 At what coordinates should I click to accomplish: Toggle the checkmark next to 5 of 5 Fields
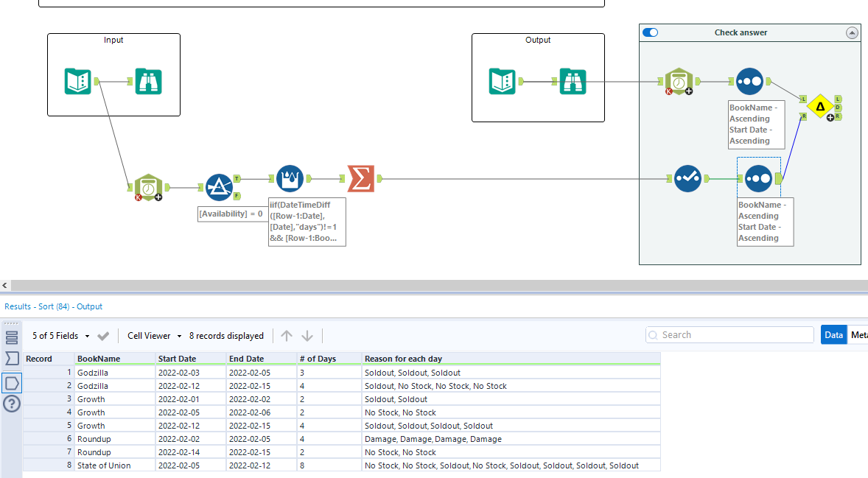coord(102,335)
